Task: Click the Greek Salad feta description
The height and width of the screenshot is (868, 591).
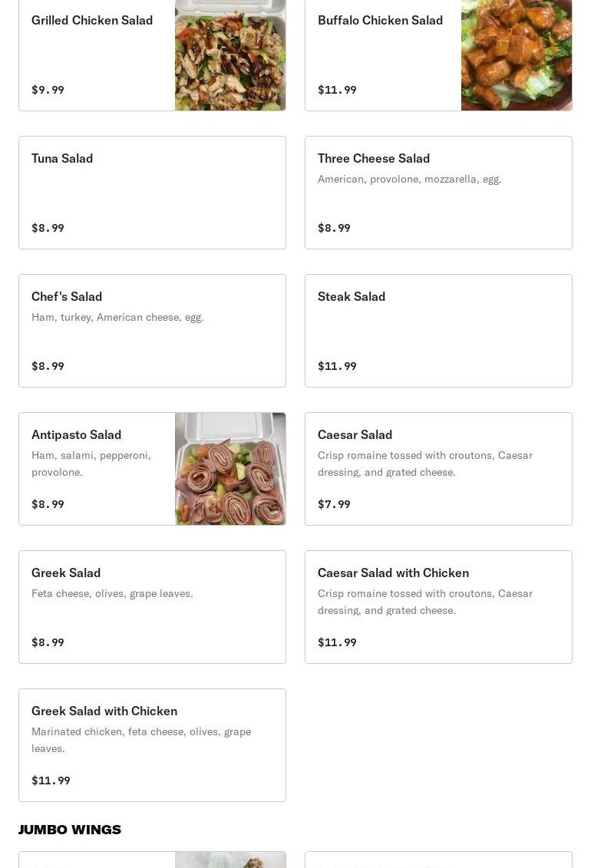Action: (112, 593)
